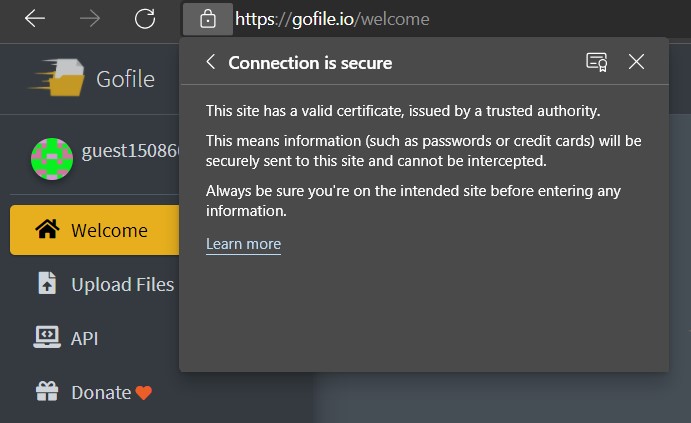Show the site certificate icon

(597, 62)
